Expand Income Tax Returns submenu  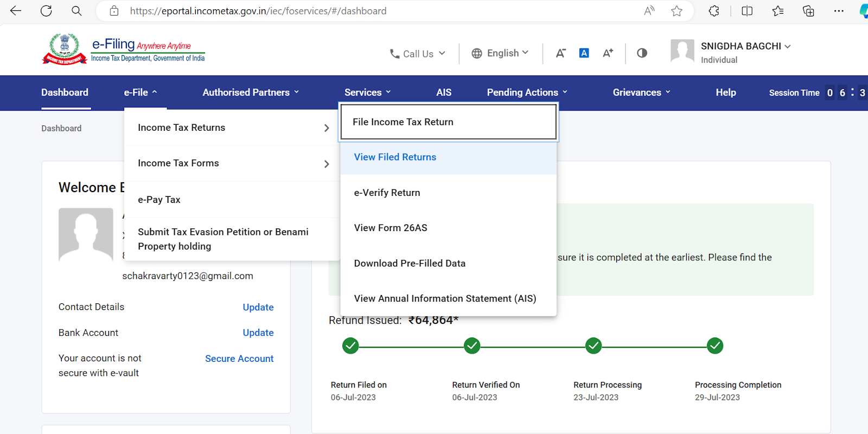[232, 127]
